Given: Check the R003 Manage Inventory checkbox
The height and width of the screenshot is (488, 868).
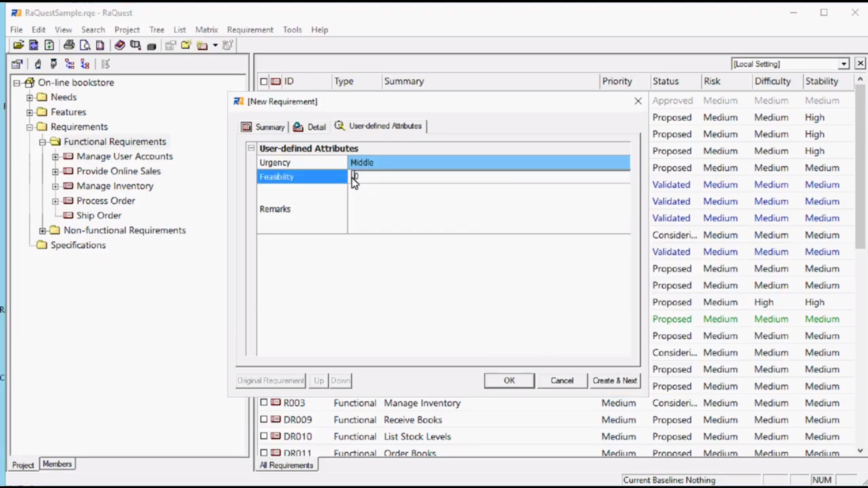Looking at the screenshot, I should click(x=264, y=403).
